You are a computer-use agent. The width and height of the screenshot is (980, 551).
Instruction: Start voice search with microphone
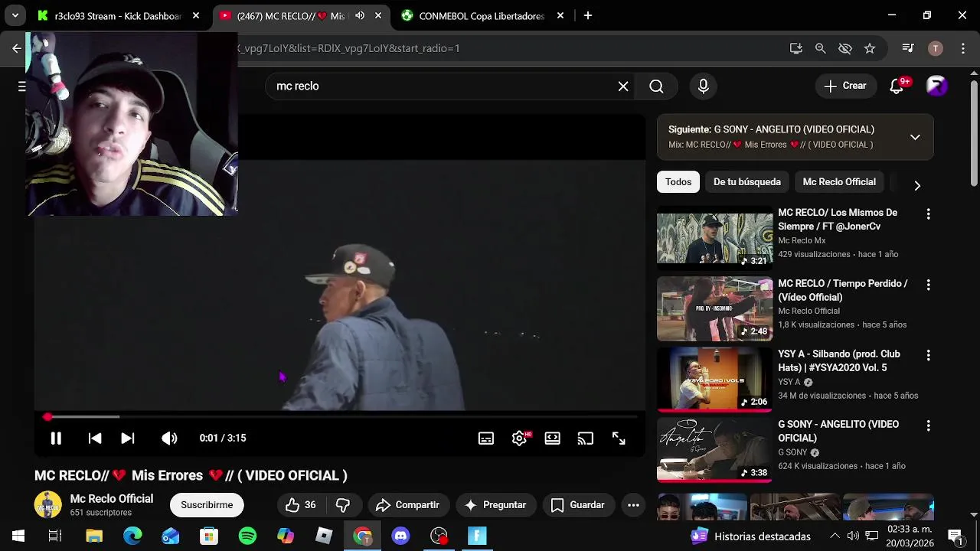tap(704, 86)
